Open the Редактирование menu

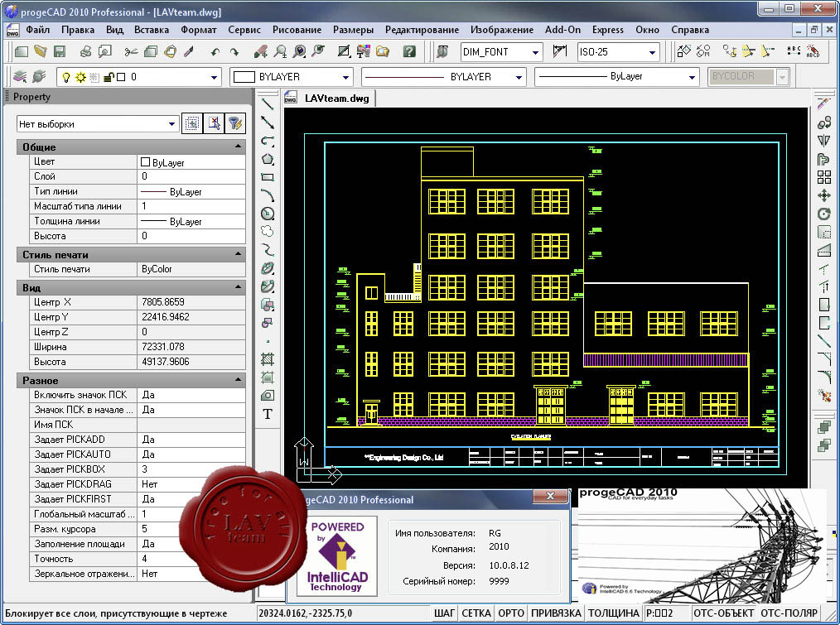[x=422, y=30]
